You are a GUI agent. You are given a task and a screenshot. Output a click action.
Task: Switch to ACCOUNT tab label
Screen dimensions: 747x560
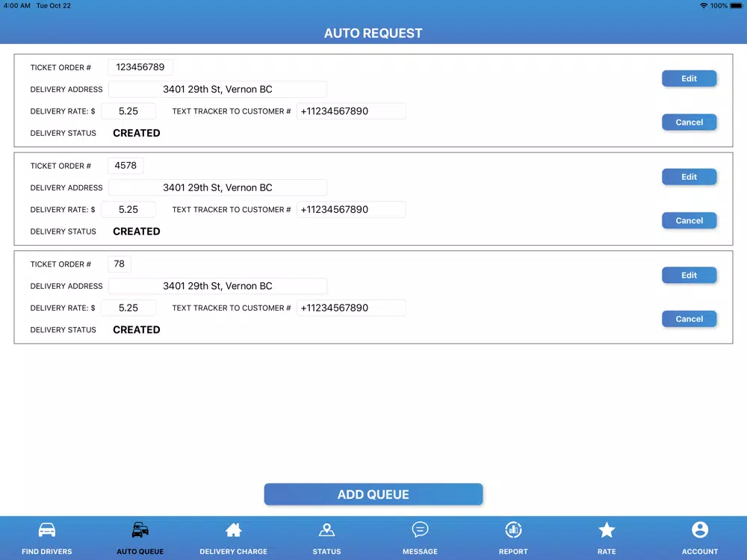[700, 552]
